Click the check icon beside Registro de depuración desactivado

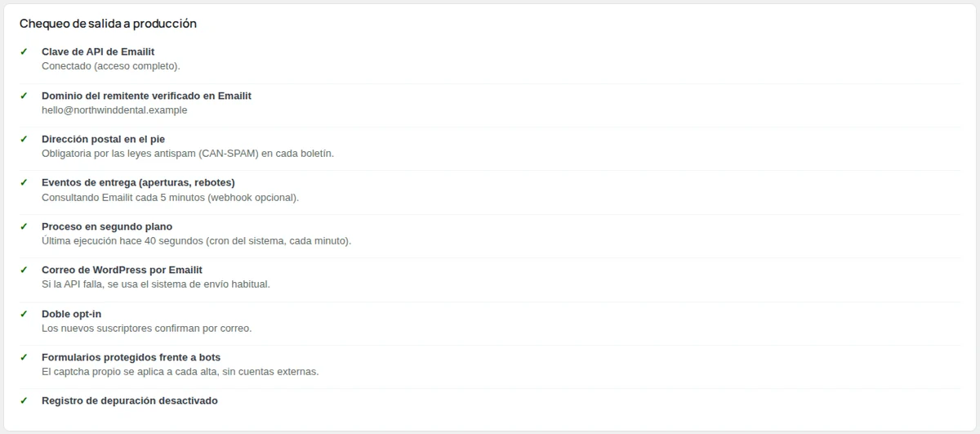pos(24,400)
